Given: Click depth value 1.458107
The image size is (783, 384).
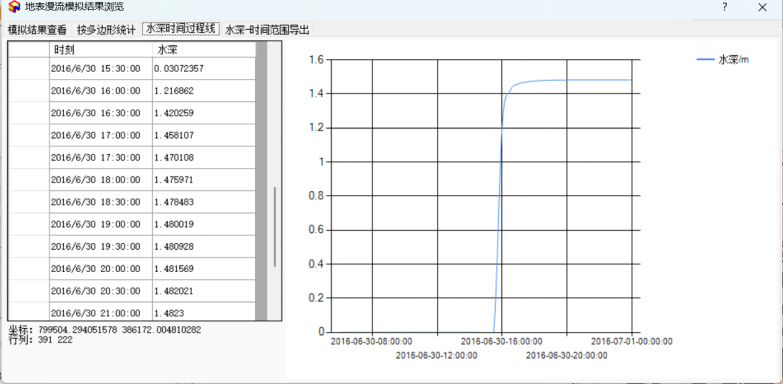Looking at the screenshot, I should (x=204, y=135).
